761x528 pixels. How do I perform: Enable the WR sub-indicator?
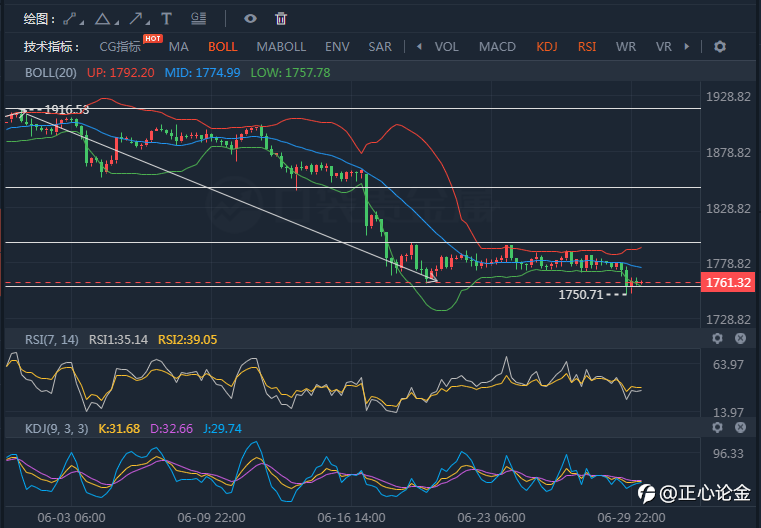(626, 47)
